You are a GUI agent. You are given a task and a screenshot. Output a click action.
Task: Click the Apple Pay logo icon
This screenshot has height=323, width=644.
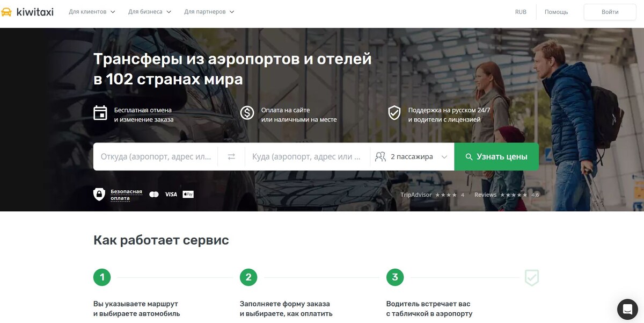click(188, 194)
